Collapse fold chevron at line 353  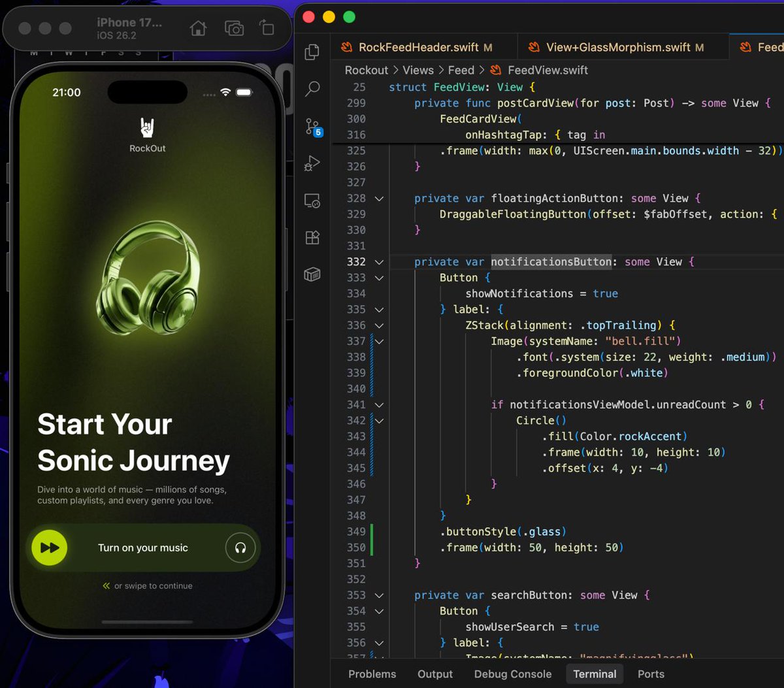pyautogui.click(x=379, y=595)
